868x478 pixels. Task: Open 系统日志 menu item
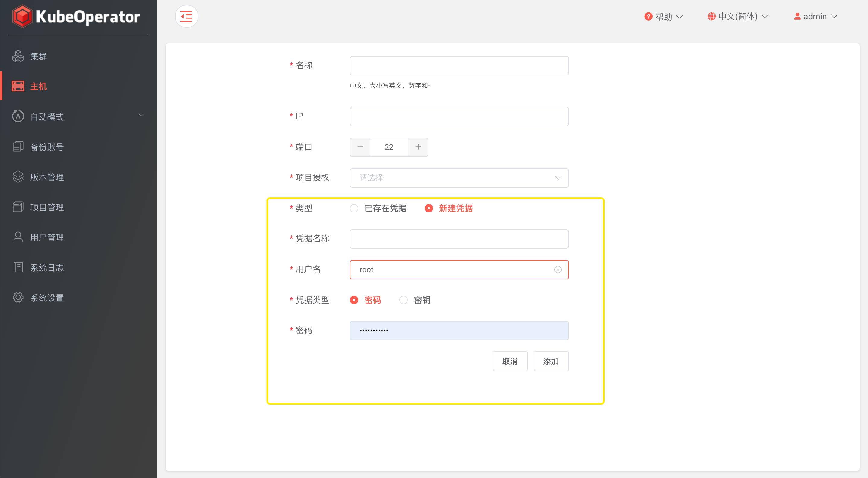tap(78, 267)
